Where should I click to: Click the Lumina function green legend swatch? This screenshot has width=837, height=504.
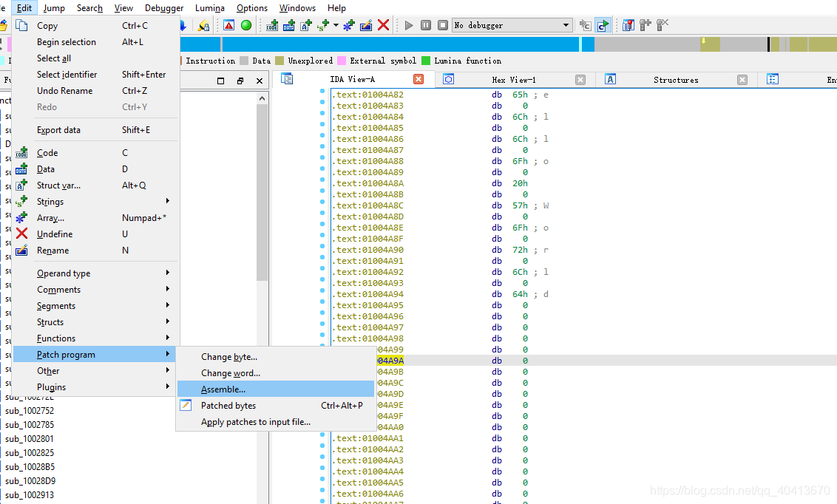pos(426,61)
